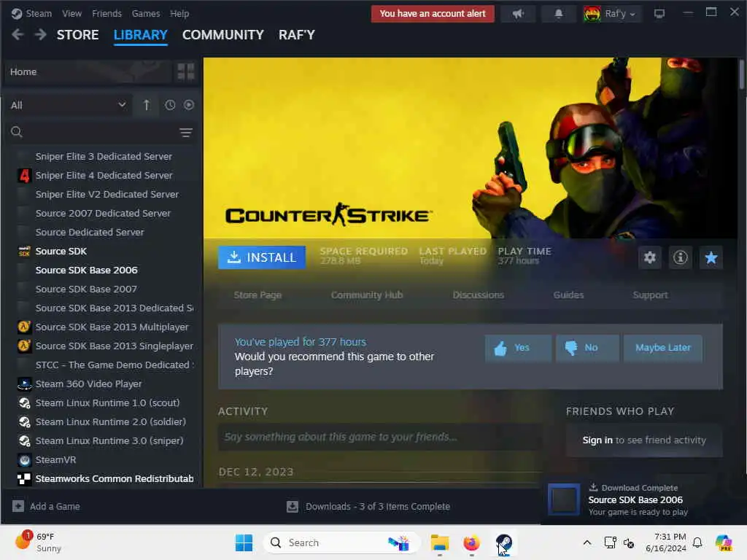This screenshot has height=560, width=747.
Task: Toggle the ready to play filter
Action: [x=189, y=105]
